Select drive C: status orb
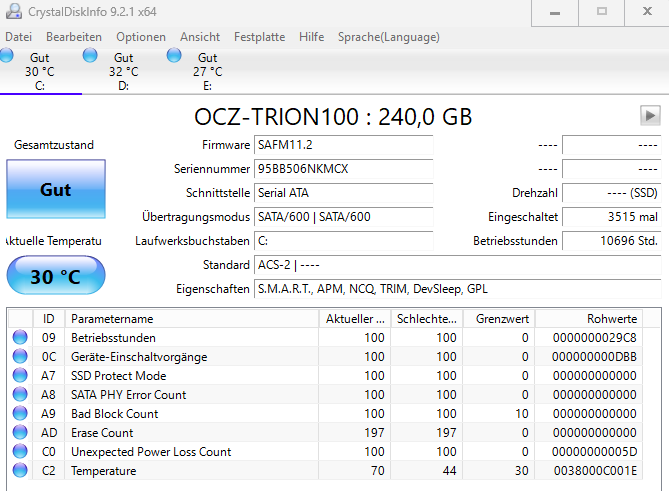Image resolution: width=669 pixels, height=491 pixels. (6, 55)
